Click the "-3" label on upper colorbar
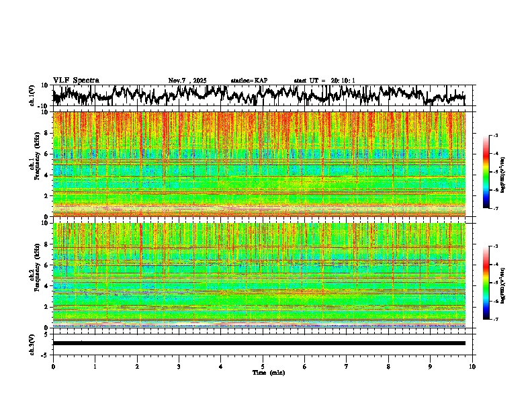The height and width of the screenshot is (411, 532). [x=495, y=135]
